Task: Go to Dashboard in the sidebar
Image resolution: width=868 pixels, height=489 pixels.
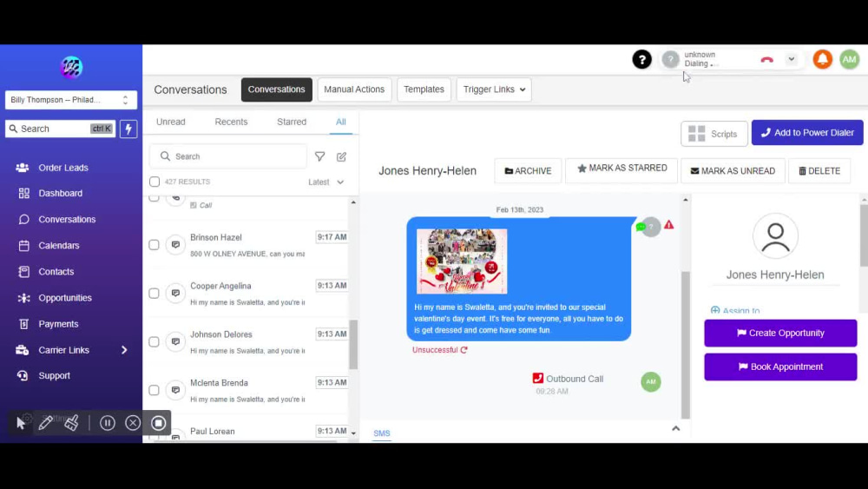Action: click(61, 194)
